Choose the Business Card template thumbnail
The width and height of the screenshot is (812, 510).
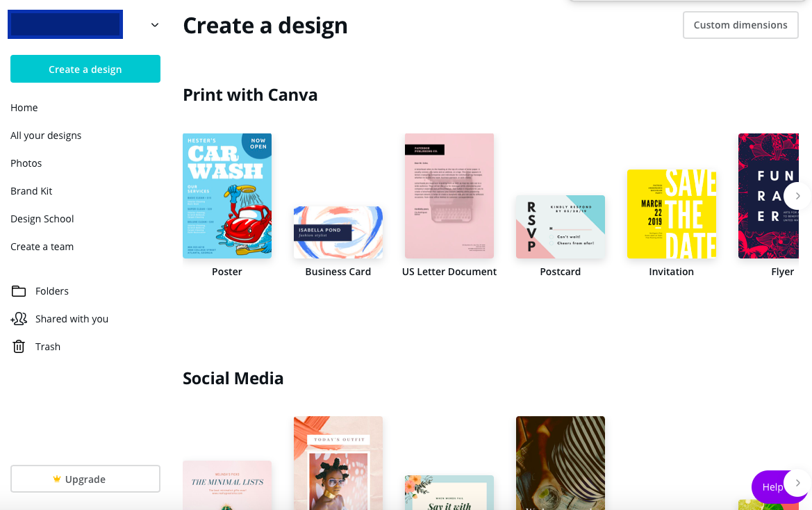pos(338,233)
